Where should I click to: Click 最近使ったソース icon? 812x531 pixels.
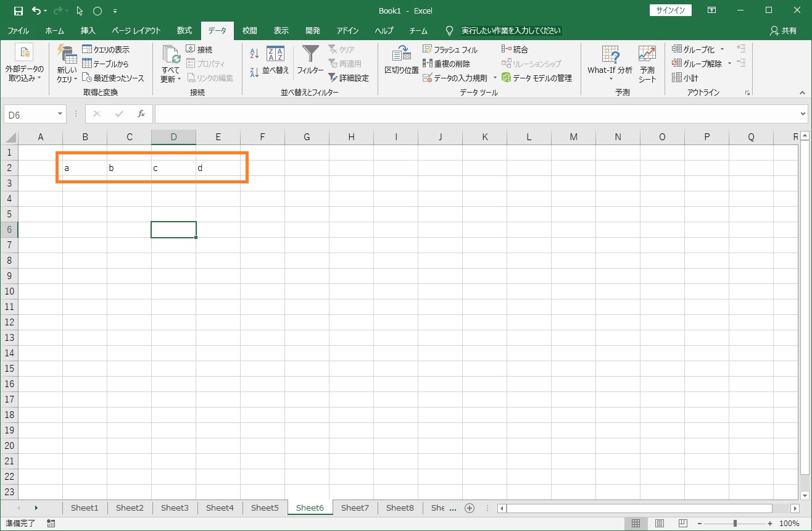coord(87,78)
